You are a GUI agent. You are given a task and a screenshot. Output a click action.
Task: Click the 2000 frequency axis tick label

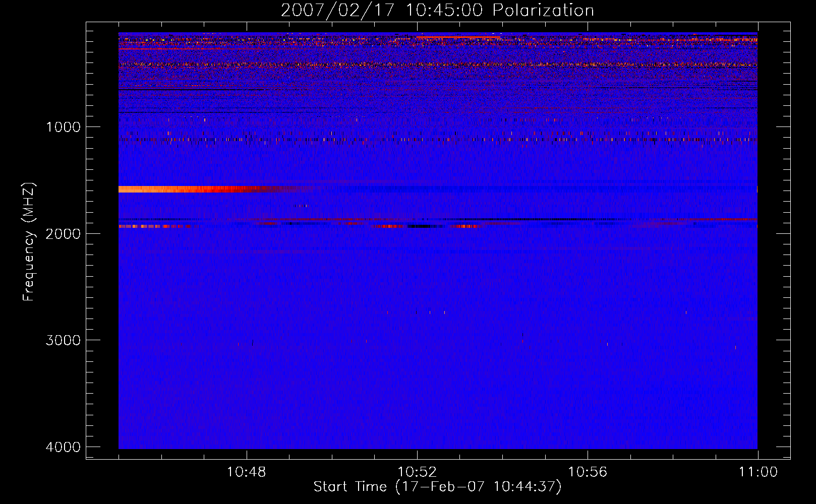[63, 233]
